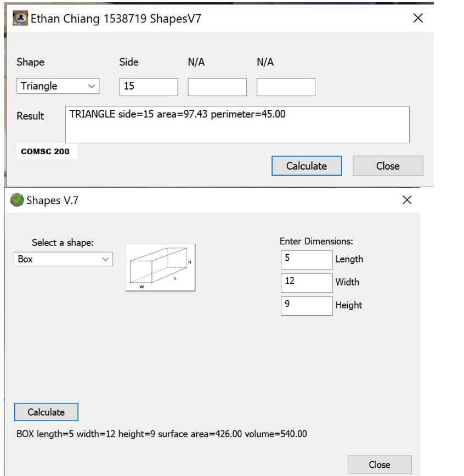Click the first N/A input field

[x=217, y=86]
